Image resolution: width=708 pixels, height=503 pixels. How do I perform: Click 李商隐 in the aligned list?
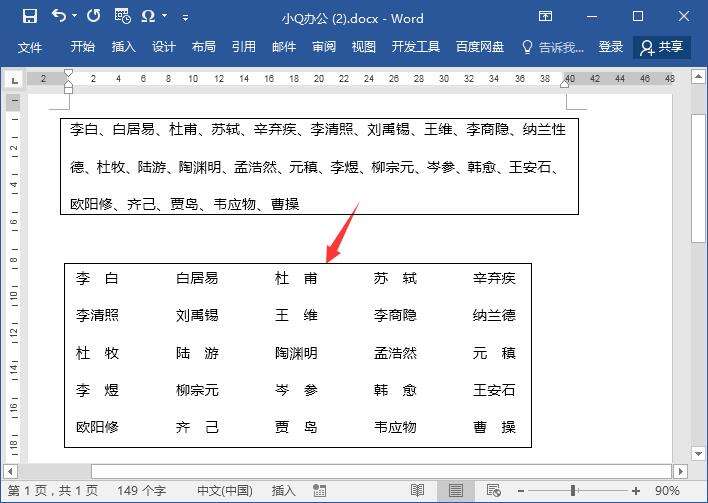click(395, 315)
